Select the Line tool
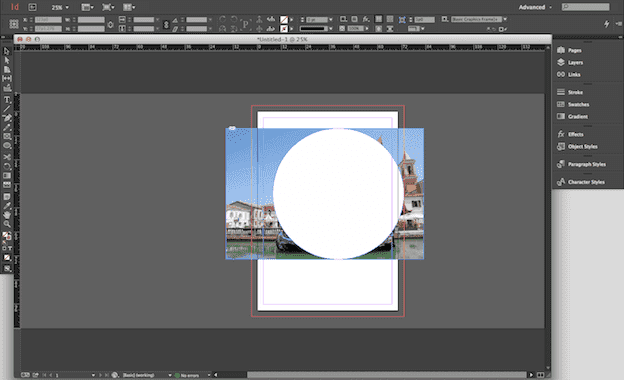 (x=7, y=109)
